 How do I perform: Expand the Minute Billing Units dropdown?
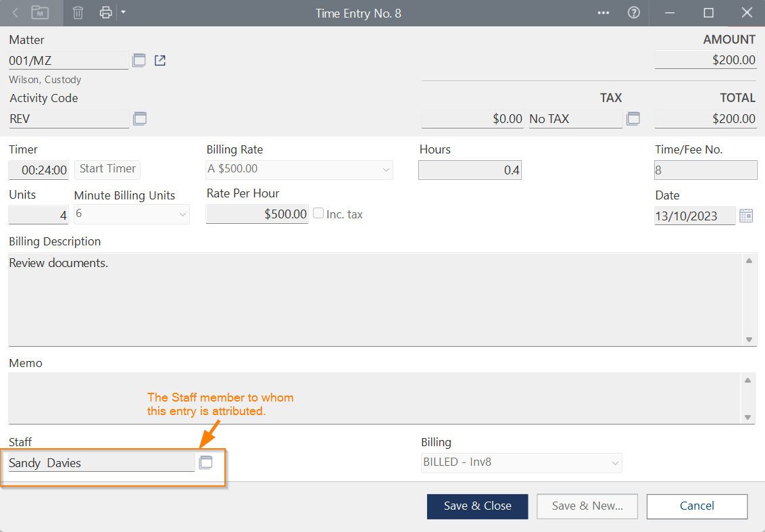pos(182,215)
